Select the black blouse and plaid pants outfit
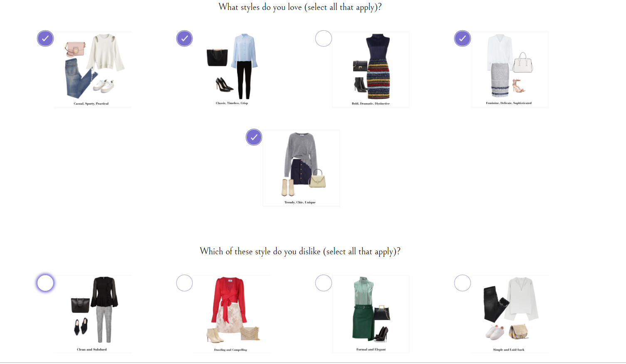Viewport: 626px width, 364px height. tap(93, 314)
